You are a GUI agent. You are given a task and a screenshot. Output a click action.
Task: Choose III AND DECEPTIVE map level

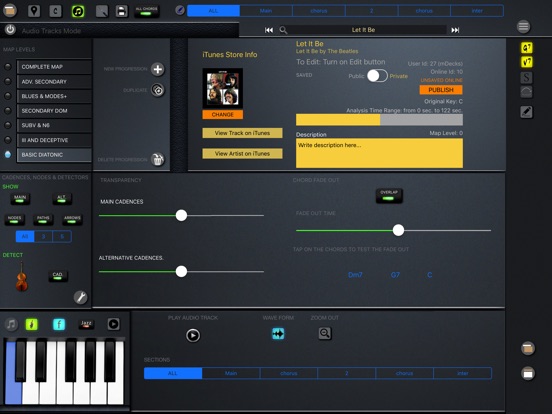(x=54, y=140)
